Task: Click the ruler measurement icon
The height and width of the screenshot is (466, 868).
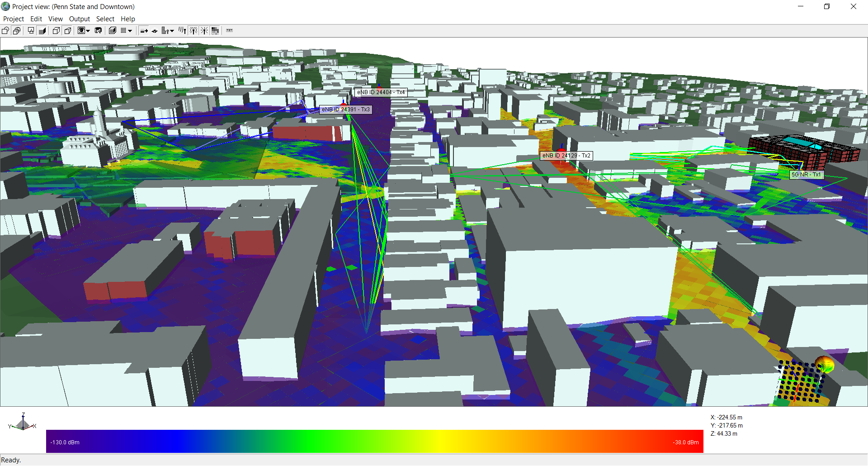Action: point(230,30)
